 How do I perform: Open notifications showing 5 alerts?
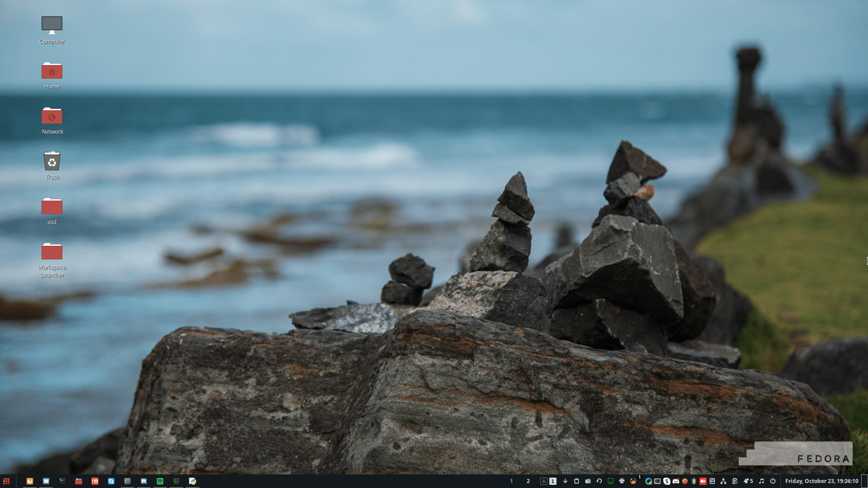point(746,481)
